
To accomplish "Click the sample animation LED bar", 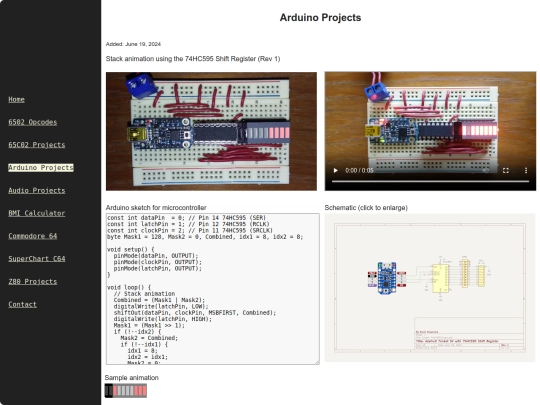I will [126, 391].
